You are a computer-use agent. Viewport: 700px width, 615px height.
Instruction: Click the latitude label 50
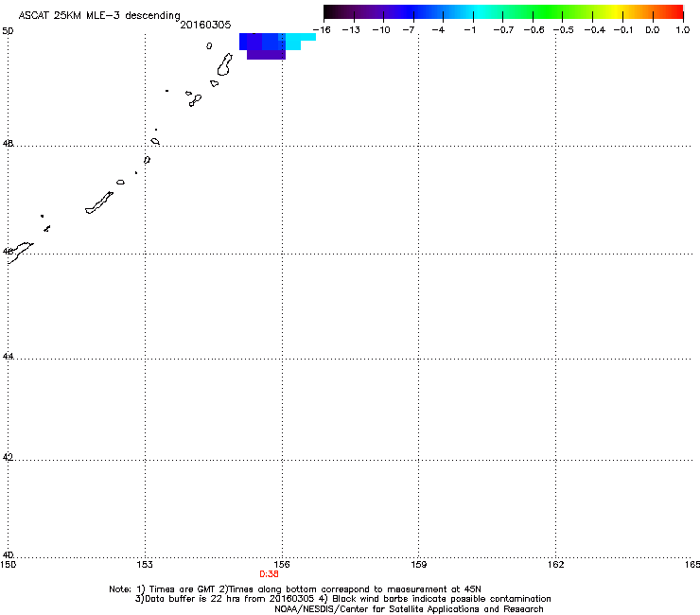pos(8,31)
